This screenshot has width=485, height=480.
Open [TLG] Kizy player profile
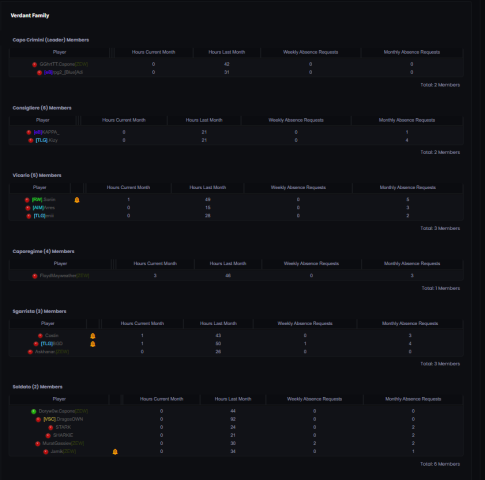tap(47, 140)
